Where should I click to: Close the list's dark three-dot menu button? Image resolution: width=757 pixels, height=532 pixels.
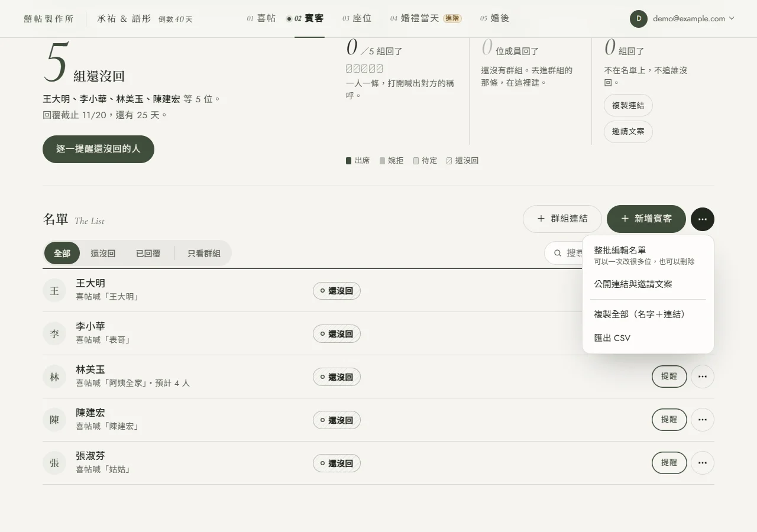[703, 219]
